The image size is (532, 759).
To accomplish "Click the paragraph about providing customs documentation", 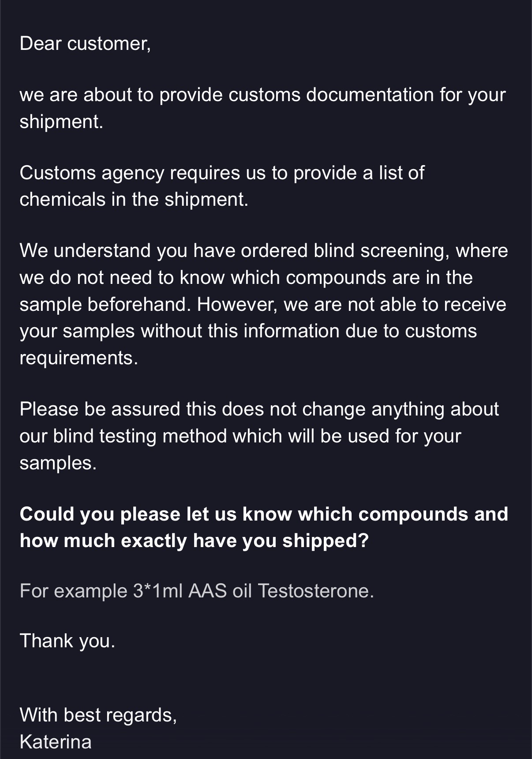I will pyautogui.click(x=262, y=108).
